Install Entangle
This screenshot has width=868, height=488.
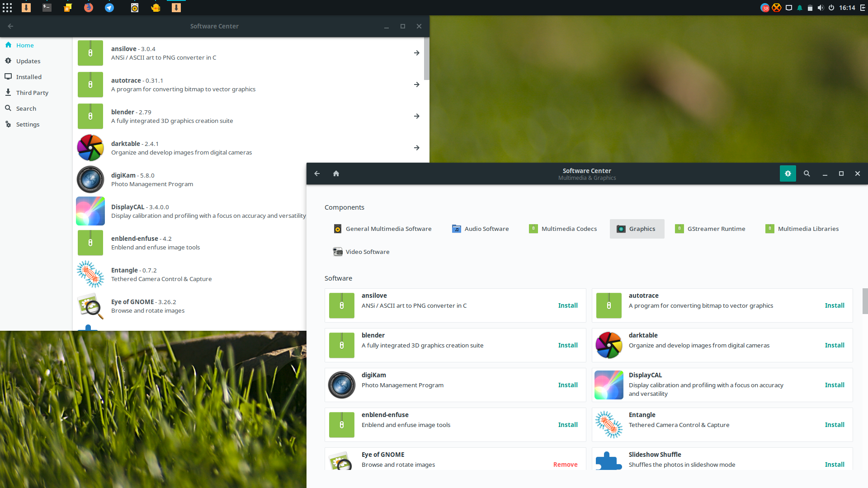coord(835,425)
